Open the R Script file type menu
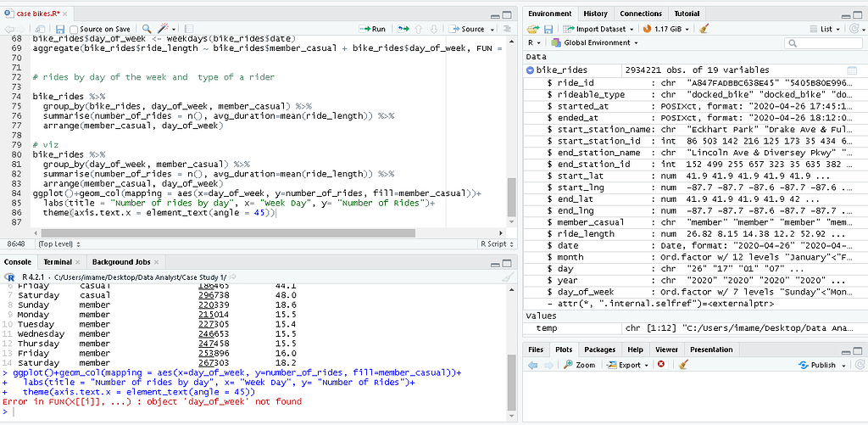This screenshot has width=868, height=425. tap(495, 243)
